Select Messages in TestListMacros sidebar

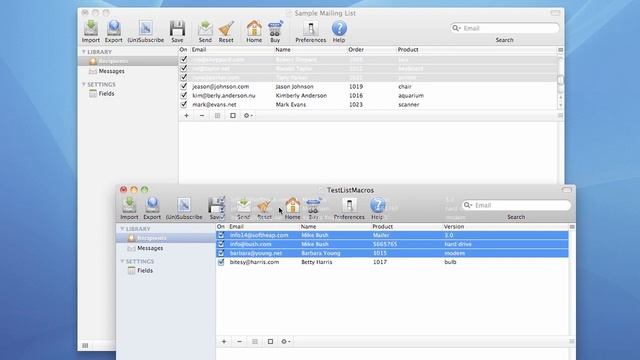150,248
